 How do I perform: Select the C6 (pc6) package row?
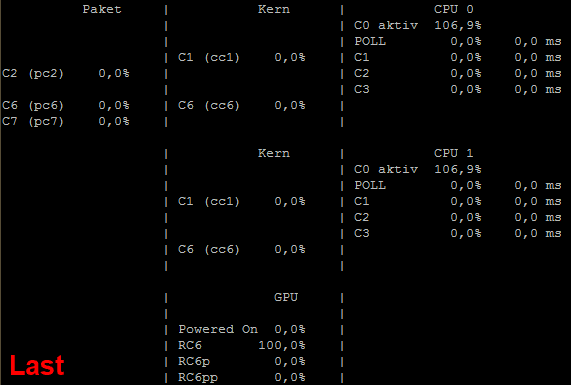click(66, 106)
